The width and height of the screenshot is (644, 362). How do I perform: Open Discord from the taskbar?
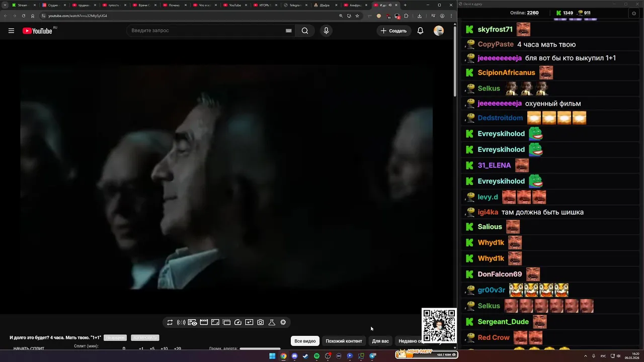point(294,356)
